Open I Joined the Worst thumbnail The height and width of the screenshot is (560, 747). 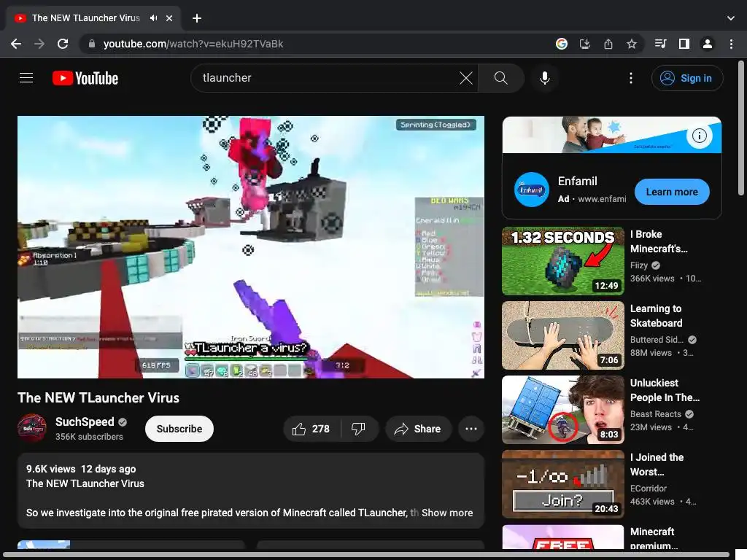pyautogui.click(x=563, y=484)
